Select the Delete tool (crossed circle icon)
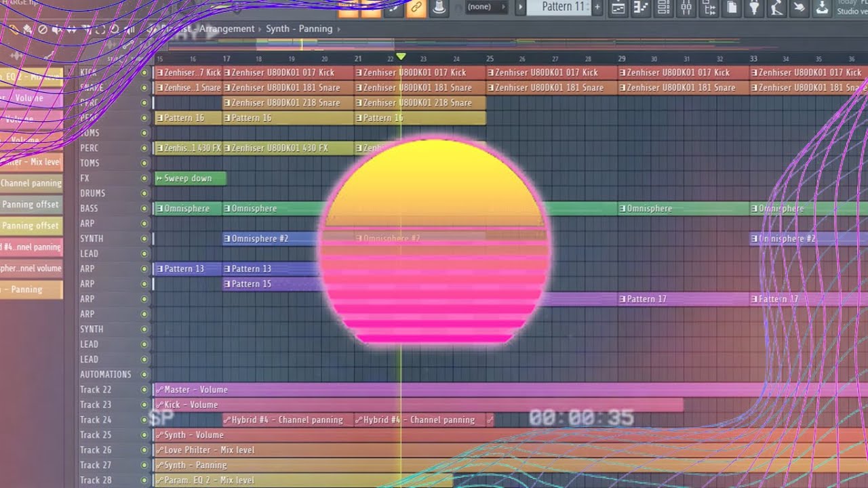This screenshot has width=868, height=488. [x=42, y=29]
